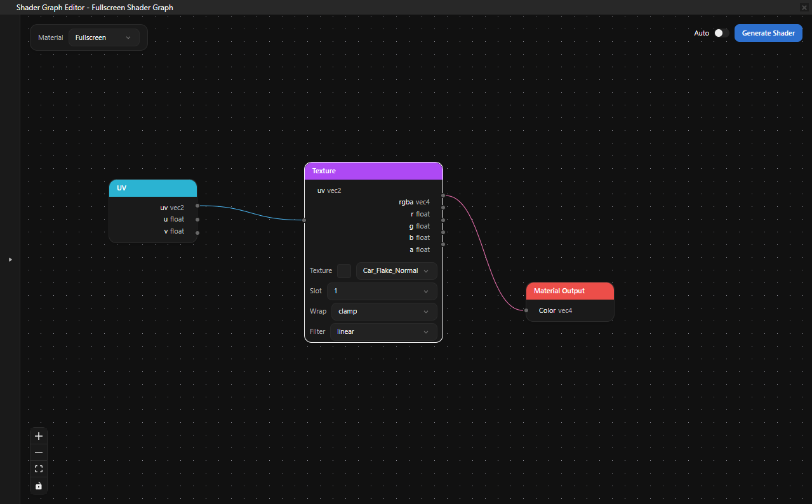Image resolution: width=812 pixels, height=504 pixels.
Task: Click the Texture node uv input port
Action: tap(304, 220)
